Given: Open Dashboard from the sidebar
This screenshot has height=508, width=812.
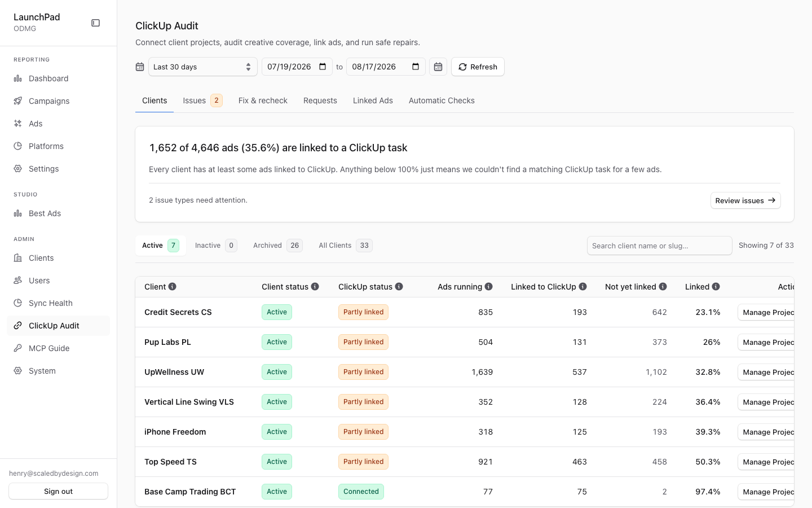Looking at the screenshot, I should (x=58, y=78).
